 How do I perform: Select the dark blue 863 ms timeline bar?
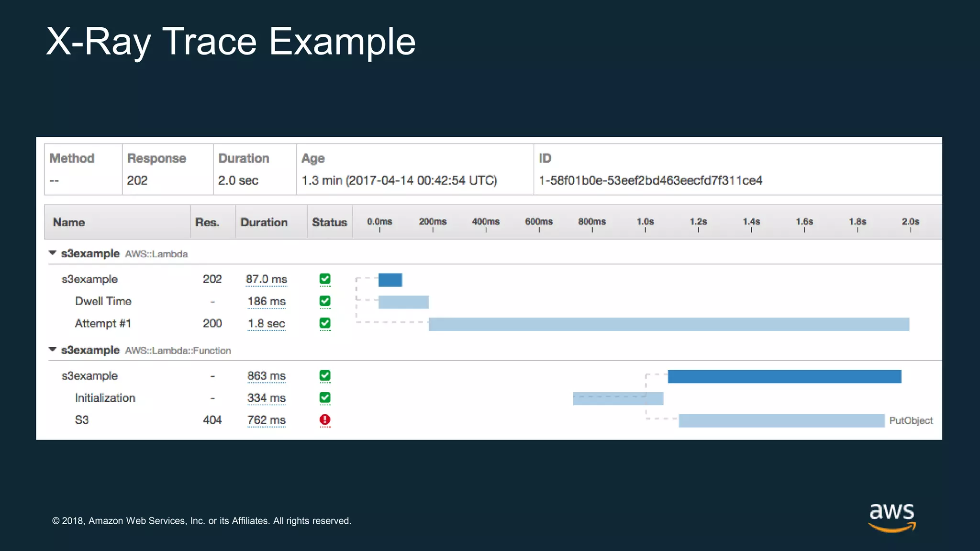click(x=784, y=376)
